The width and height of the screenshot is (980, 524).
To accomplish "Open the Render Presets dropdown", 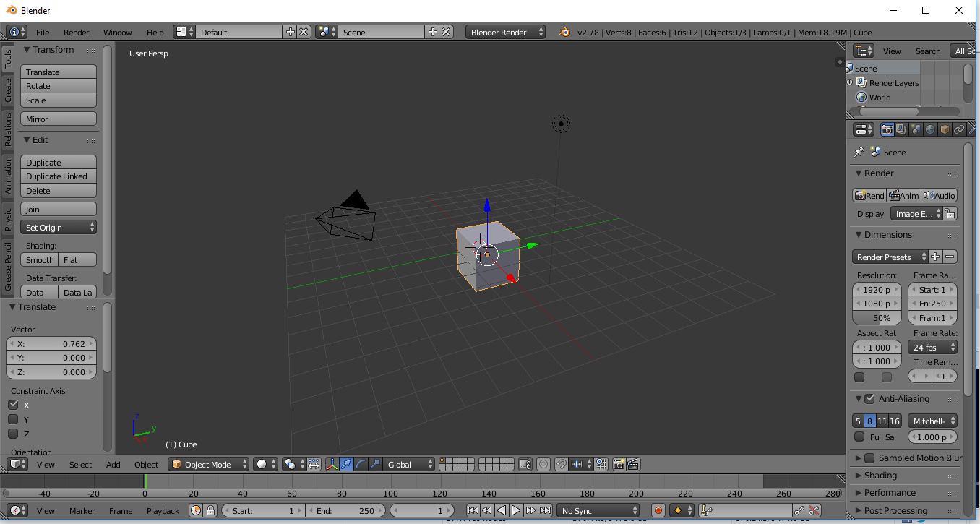I will (890, 257).
